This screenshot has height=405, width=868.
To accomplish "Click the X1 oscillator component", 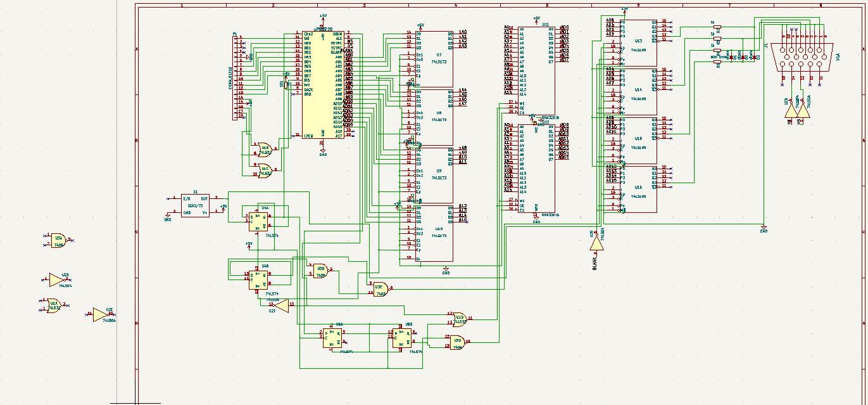I will (x=195, y=205).
